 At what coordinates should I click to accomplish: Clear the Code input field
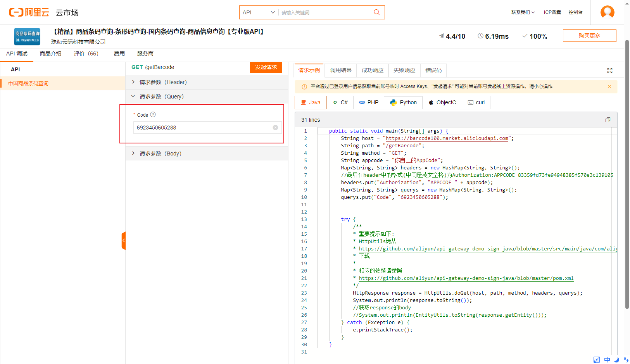tap(275, 128)
